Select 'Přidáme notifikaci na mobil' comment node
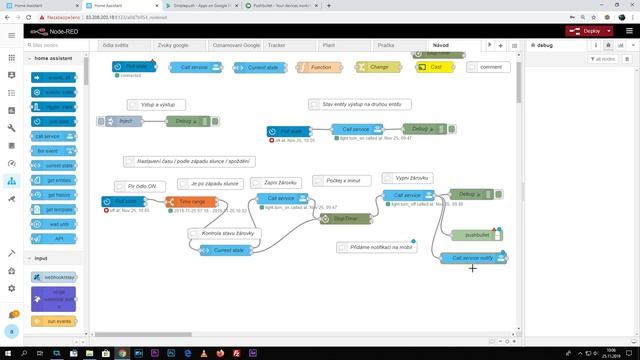640x360 pixels. click(376, 247)
